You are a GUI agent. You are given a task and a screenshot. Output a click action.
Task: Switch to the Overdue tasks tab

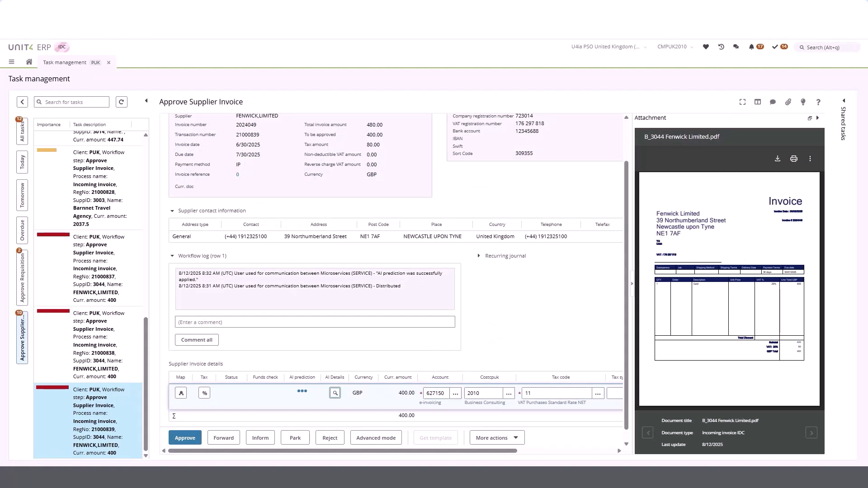(22, 230)
